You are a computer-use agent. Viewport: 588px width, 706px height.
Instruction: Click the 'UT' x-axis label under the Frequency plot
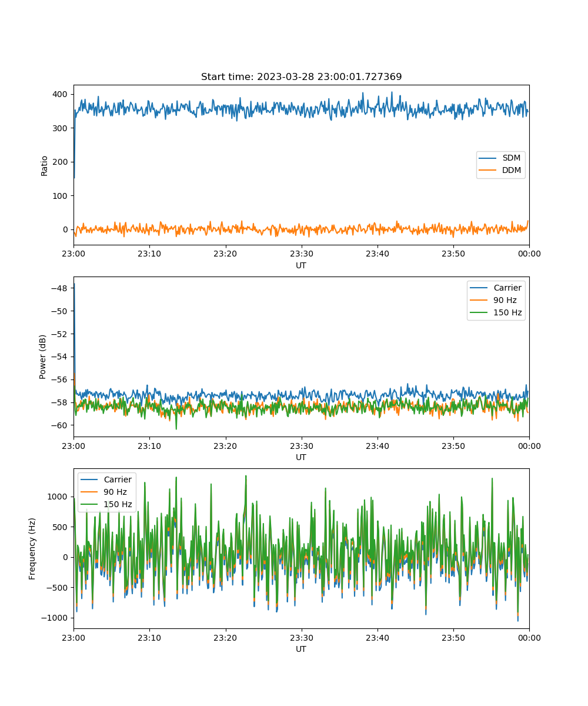pos(301,649)
